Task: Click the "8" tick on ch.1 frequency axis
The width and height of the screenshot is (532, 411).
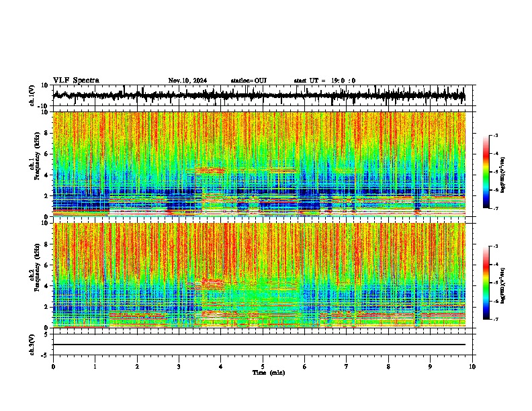Action: tap(47, 133)
